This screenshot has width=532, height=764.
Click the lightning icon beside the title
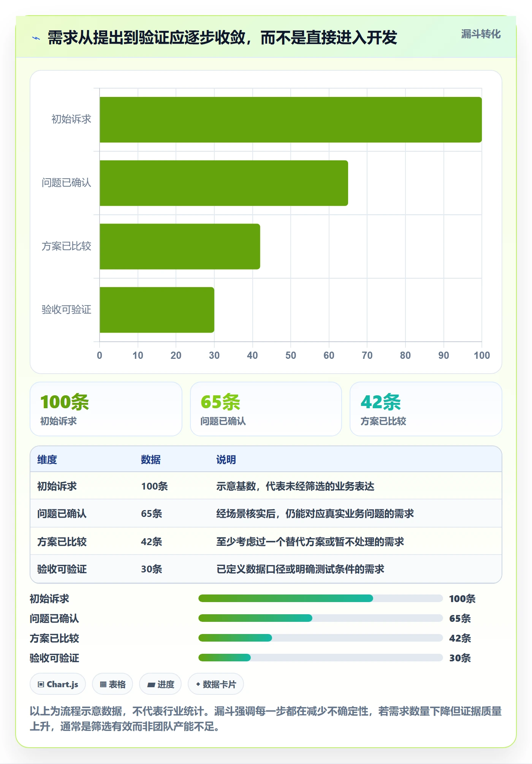(x=36, y=38)
